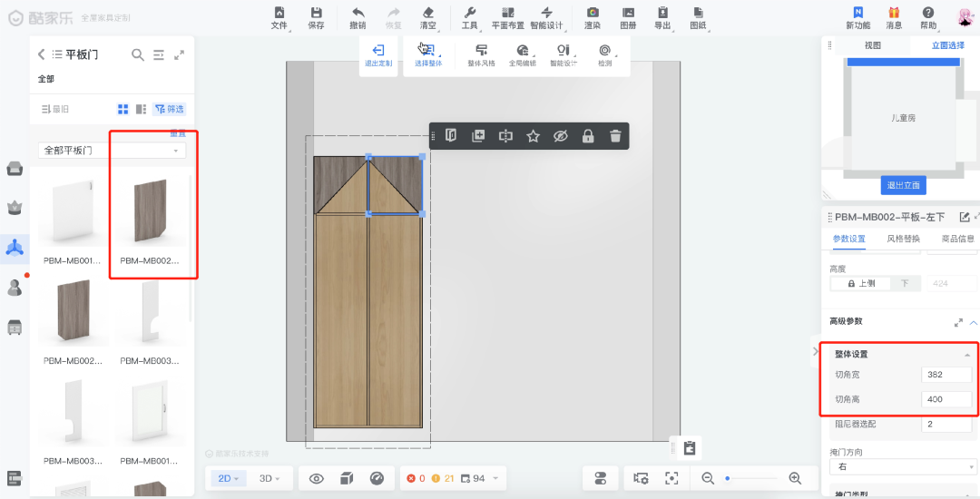Toggle the 筛选 filter button
The width and height of the screenshot is (980, 499).
coord(170,109)
